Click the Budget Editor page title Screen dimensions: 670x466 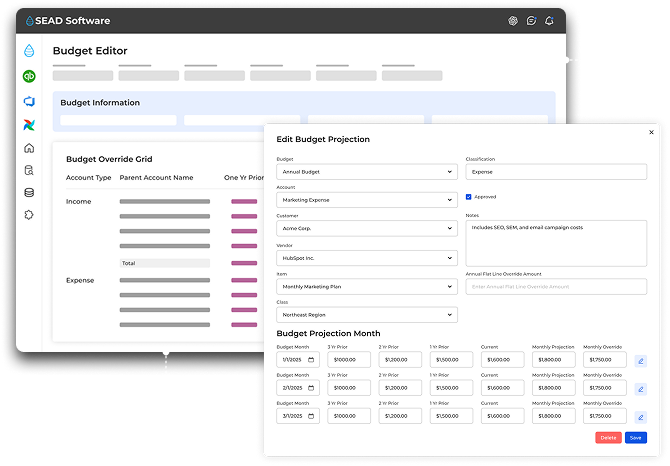tap(90, 51)
